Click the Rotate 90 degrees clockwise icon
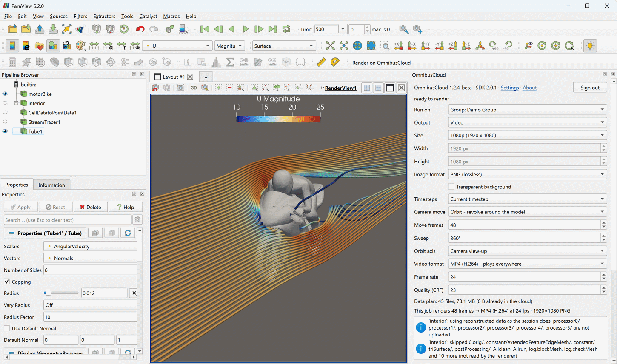Screen dimensions: 617x364 pos(494,45)
